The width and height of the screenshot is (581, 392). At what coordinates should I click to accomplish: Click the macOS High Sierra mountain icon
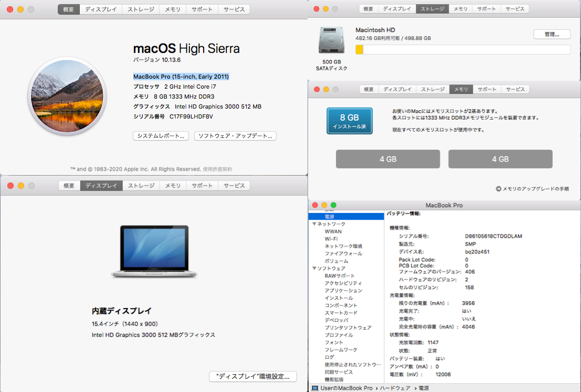tap(67, 96)
